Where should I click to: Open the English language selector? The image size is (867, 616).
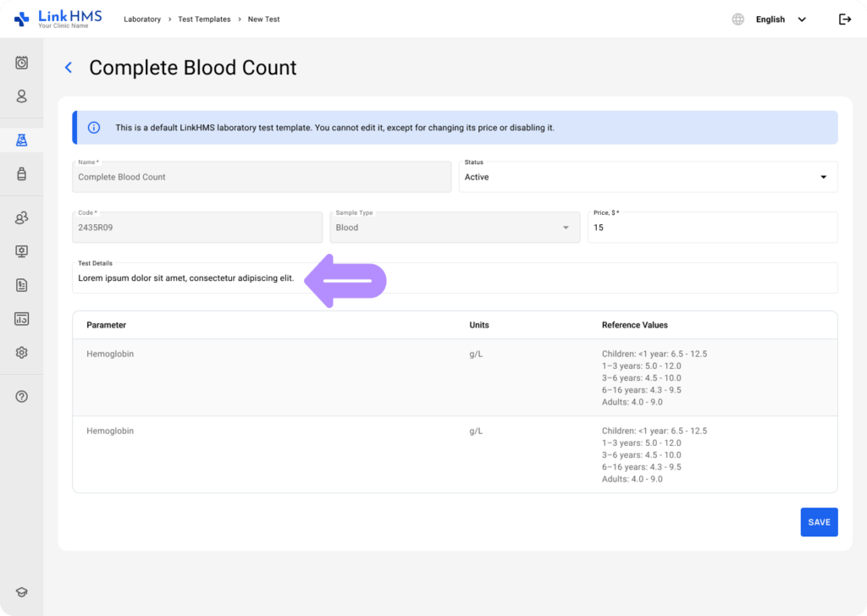pyautogui.click(x=770, y=18)
